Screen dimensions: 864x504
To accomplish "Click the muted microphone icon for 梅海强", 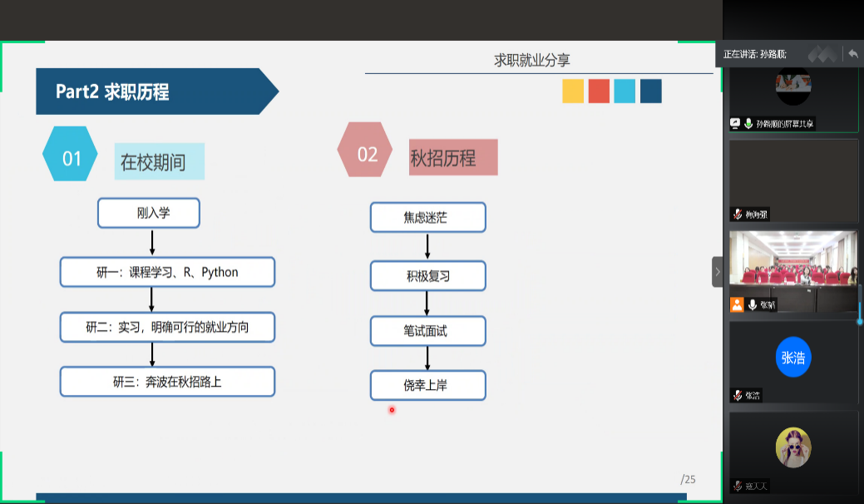I will pos(737,215).
